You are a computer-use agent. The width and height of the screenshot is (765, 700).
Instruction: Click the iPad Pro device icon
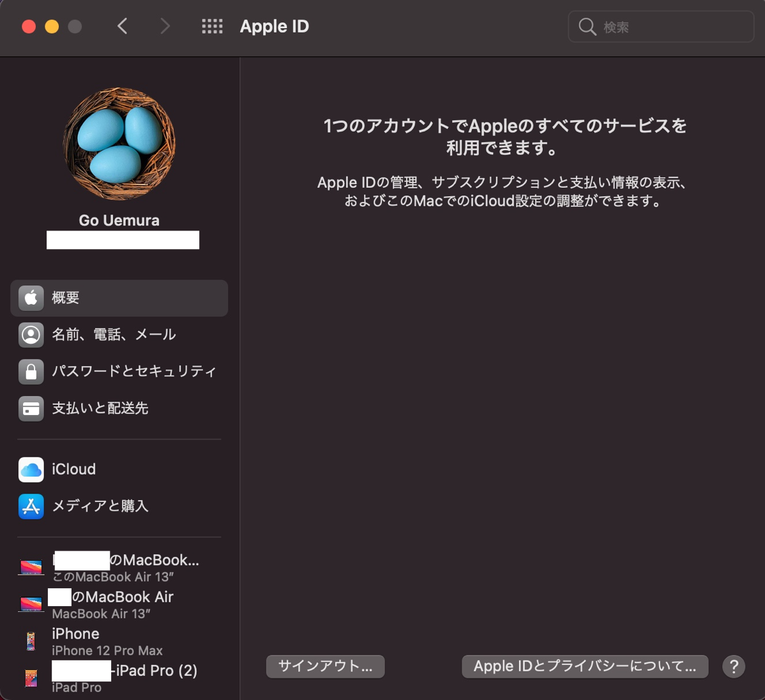[31, 678]
